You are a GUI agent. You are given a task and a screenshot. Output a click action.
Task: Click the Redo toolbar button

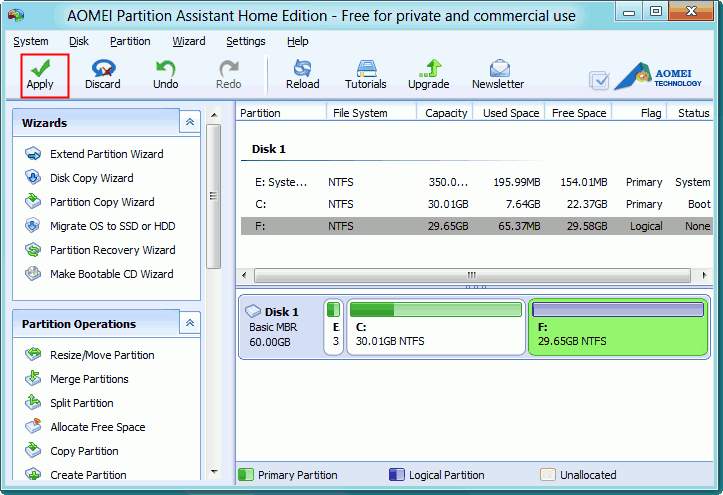[x=229, y=75]
